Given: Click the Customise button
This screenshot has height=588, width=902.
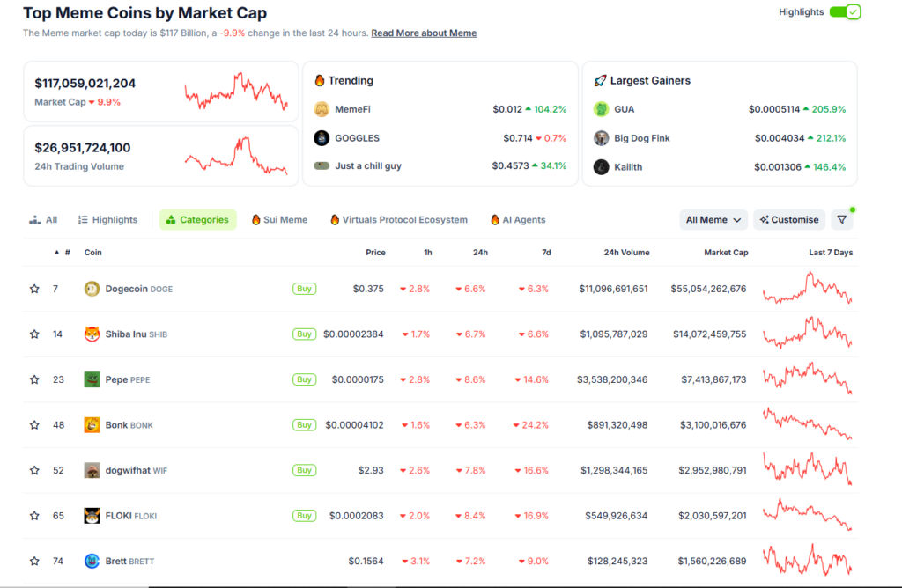Looking at the screenshot, I should 789,219.
